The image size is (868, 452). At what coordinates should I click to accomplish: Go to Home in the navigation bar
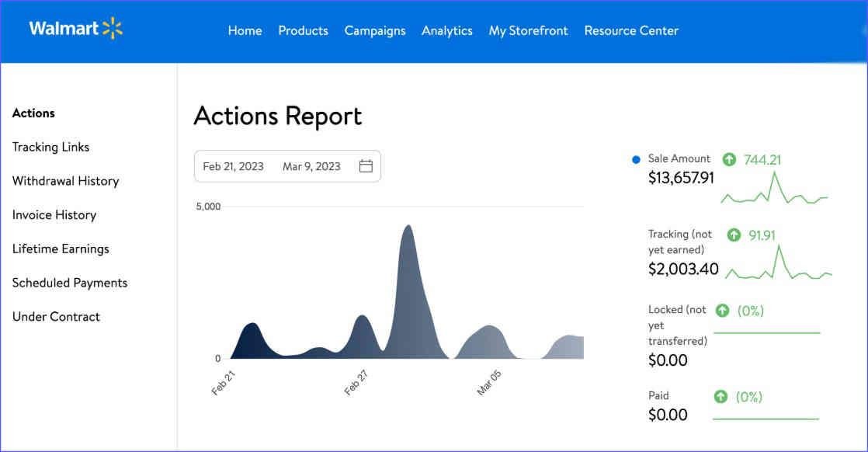click(245, 30)
